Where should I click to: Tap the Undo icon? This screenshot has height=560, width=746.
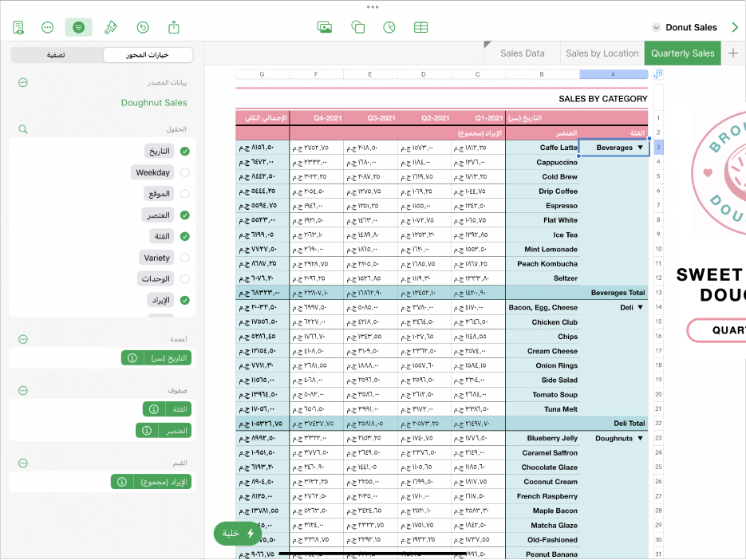(x=143, y=27)
